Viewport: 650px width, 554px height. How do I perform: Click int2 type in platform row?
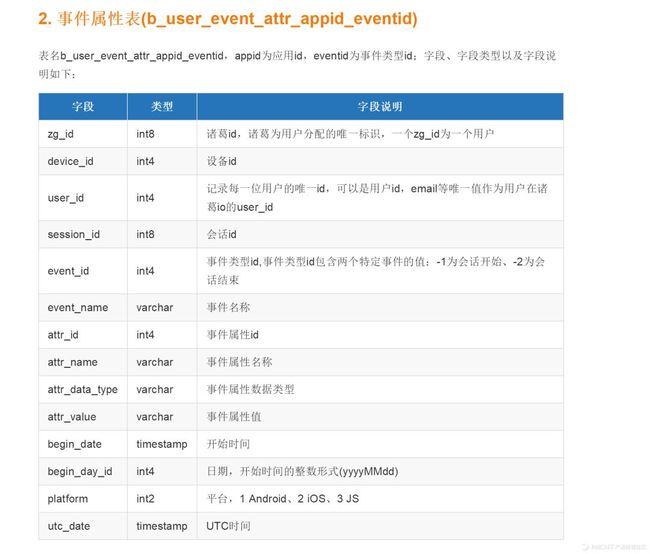(145, 499)
